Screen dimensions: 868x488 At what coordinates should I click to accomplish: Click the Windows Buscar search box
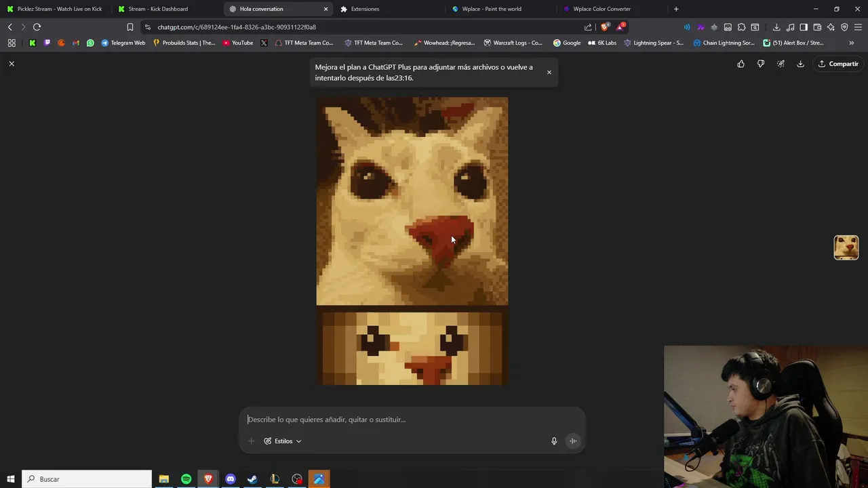(87, 479)
